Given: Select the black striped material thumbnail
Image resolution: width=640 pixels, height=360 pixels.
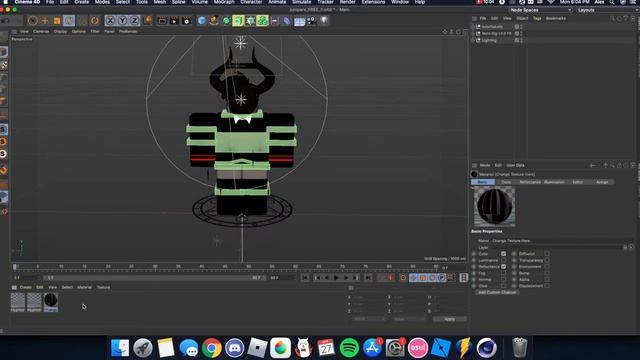Looking at the screenshot, I should pos(51,301).
